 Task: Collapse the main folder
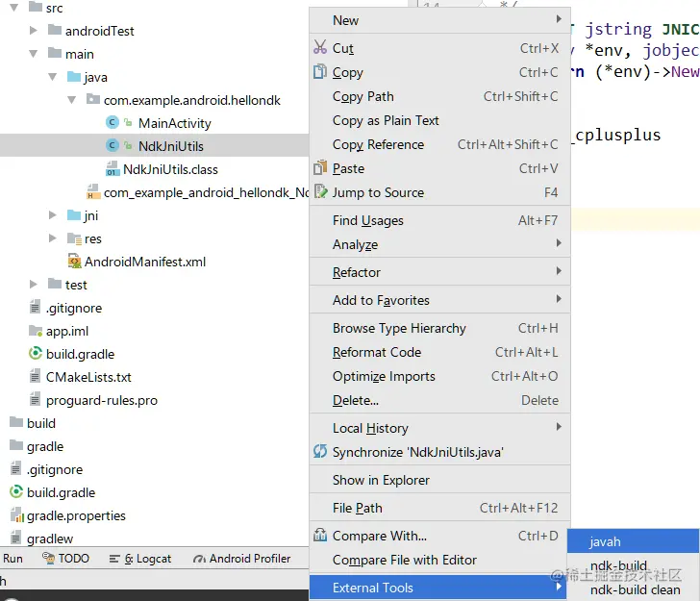[33, 54]
